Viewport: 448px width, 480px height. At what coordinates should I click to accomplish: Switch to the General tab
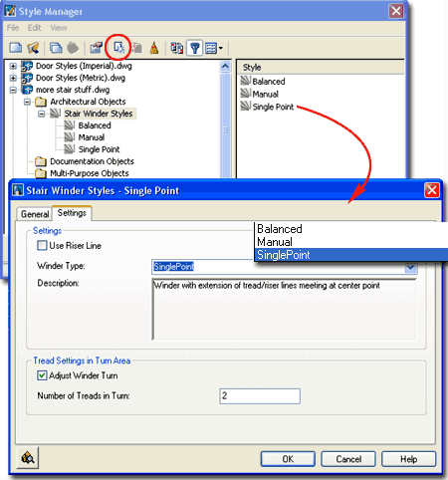coord(35,214)
